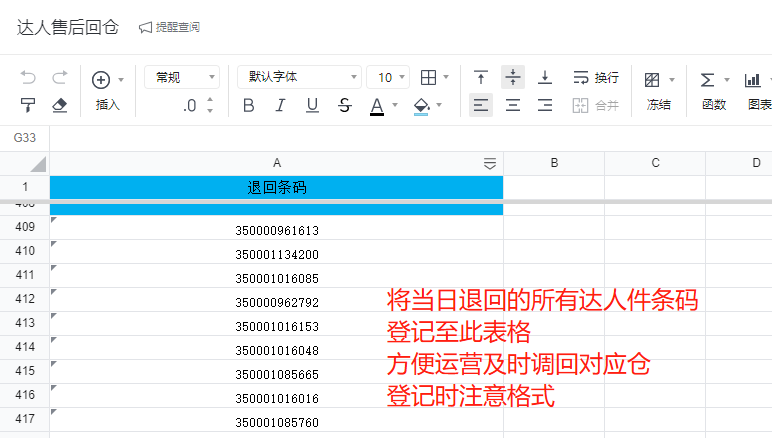Image resolution: width=772 pixels, height=438 pixels.
Task: Open the 函数 functions menu
Action: pos(713,89)
